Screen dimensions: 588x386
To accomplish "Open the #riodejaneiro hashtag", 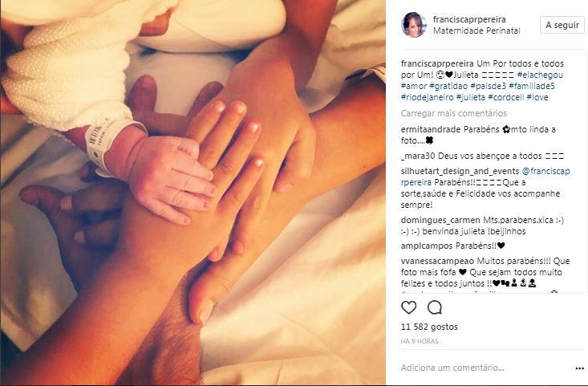I will pyautogui.click(x=427, y=97).
